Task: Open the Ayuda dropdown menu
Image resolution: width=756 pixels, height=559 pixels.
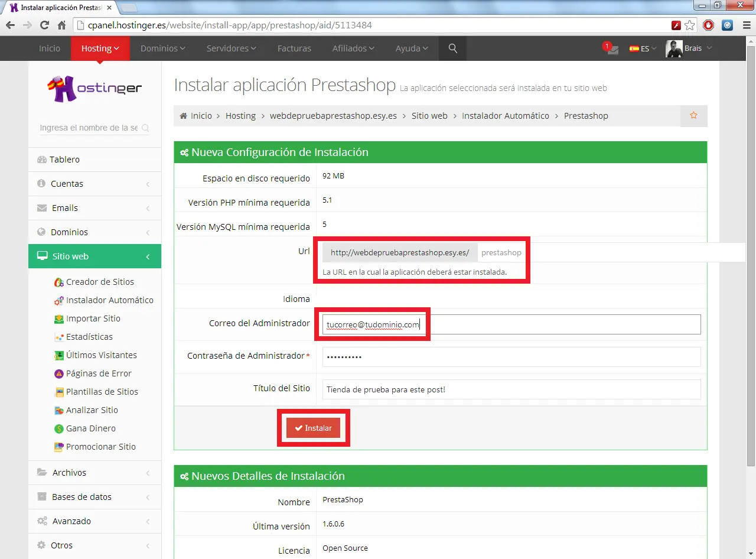Action: [412, 48]
